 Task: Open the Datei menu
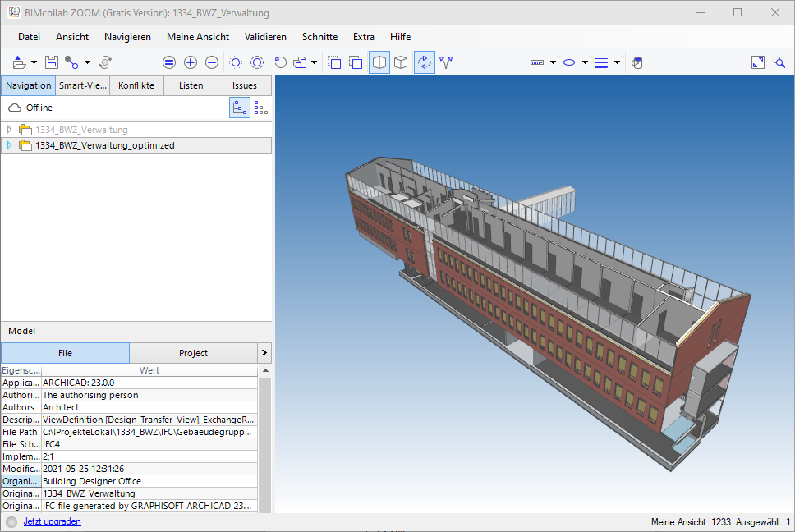(x=29, y=37)
